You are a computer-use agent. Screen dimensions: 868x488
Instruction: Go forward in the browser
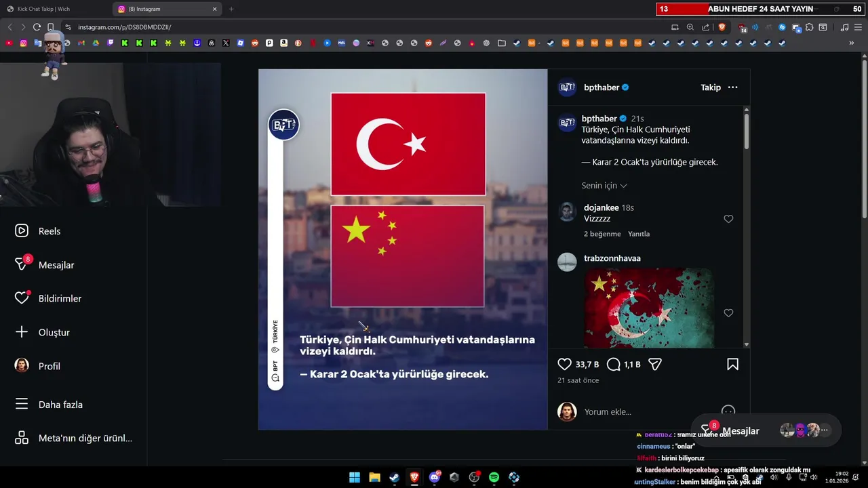pyautogui.click(x=23, y=27)
